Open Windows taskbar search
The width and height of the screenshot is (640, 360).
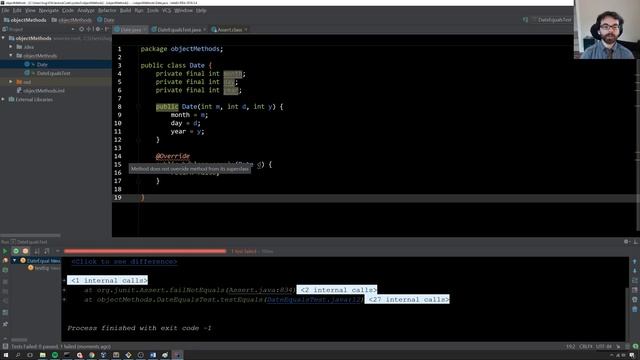click(18, 355)
